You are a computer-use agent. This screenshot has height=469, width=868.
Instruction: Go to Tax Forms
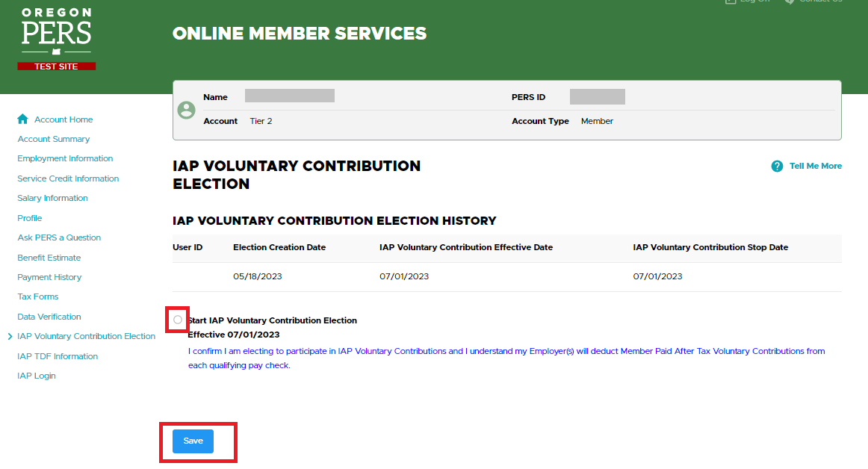(x=38, y=297)
